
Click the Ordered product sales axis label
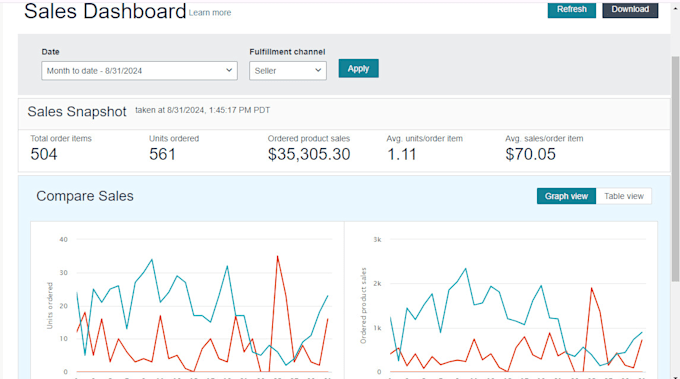pyautogui.click(x=363, y=306)
